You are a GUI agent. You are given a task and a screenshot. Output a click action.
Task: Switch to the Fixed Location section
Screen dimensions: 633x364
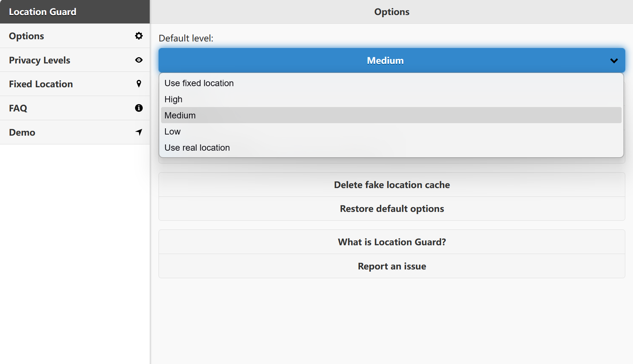41,84
